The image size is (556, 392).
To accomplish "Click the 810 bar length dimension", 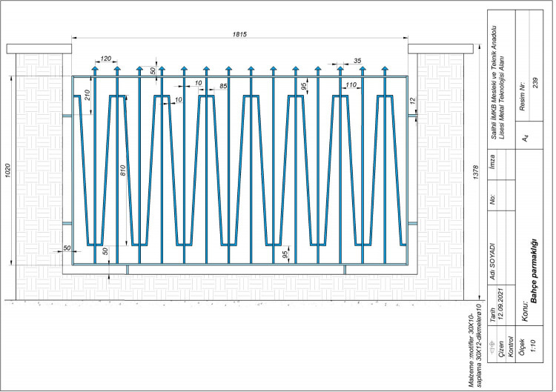I will (123, 170).
